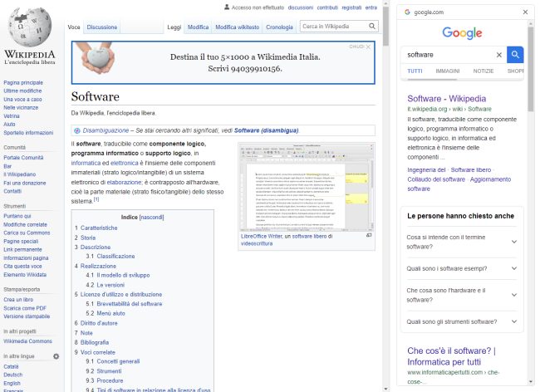Open 'Elemento Wikidata' sidebar link

[25, 275]
